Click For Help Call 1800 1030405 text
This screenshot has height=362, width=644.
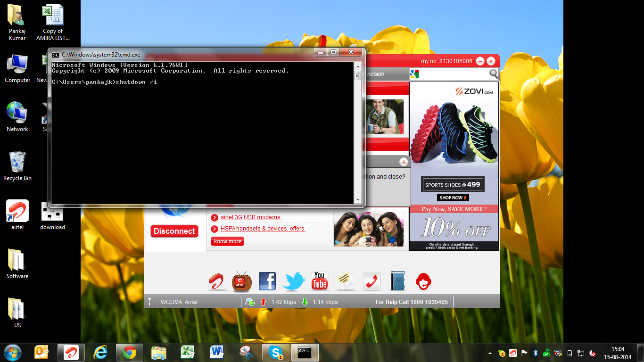pyautogui.click(x=412, y=302)
